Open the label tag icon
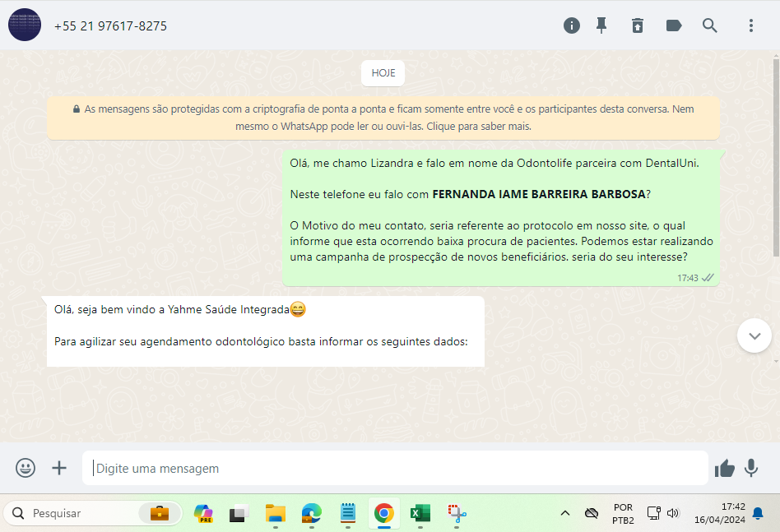Viewport: 780px width, 532px height. click(674, 25)
